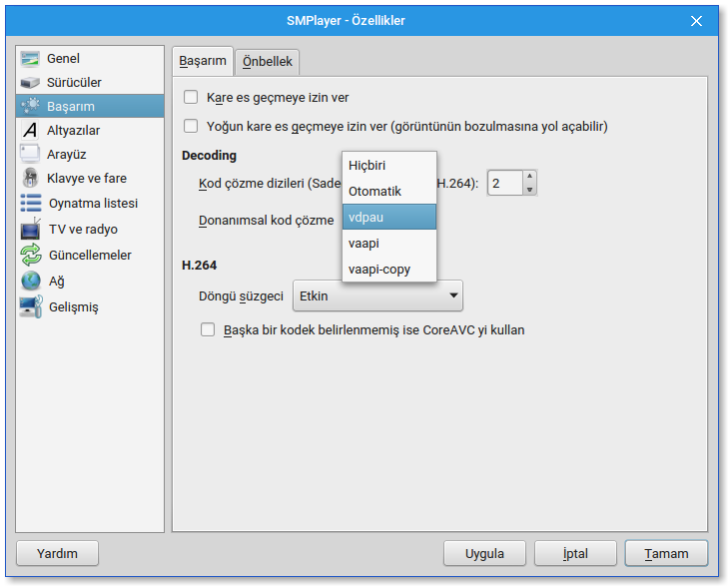The image size is (728, 586).
Task: Select Arayüz text in the sidebar
Action: [x=66, y=155]
